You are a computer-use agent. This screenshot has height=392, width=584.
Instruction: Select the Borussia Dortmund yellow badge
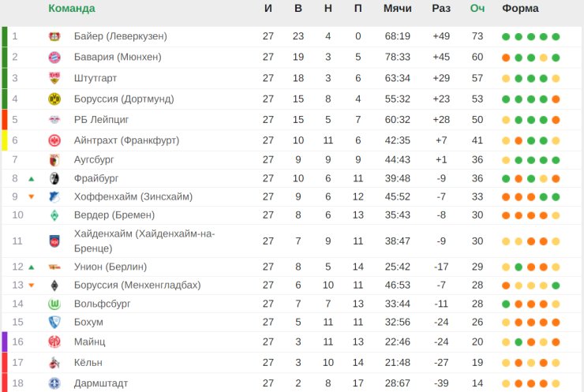click(x=54, y=99)
